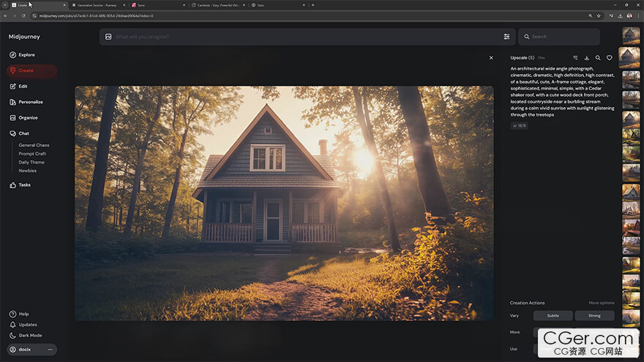
Task: Open the docix account menu ellipsis
Action: pyautogui.click(x=50, y=350)
